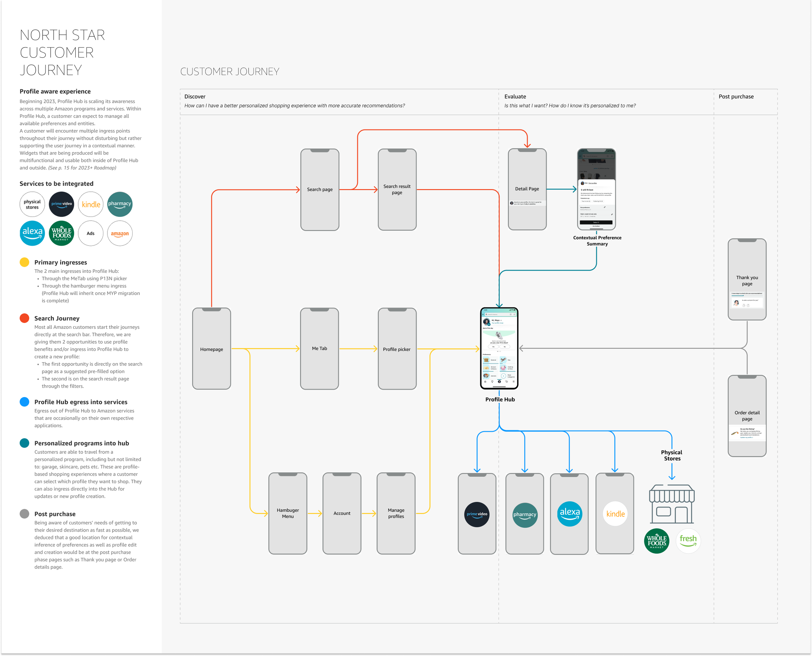Image resolution: width=812 pixels, height=656 pixels.
Task: Click the amazon logo circle in services
Action: (120, 233)
